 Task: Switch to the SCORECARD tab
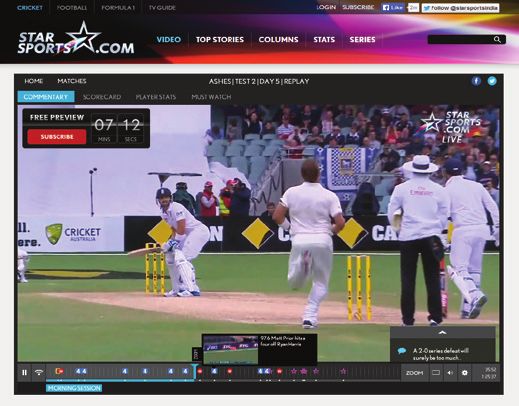pyautogui.click(x=102, y=97)
